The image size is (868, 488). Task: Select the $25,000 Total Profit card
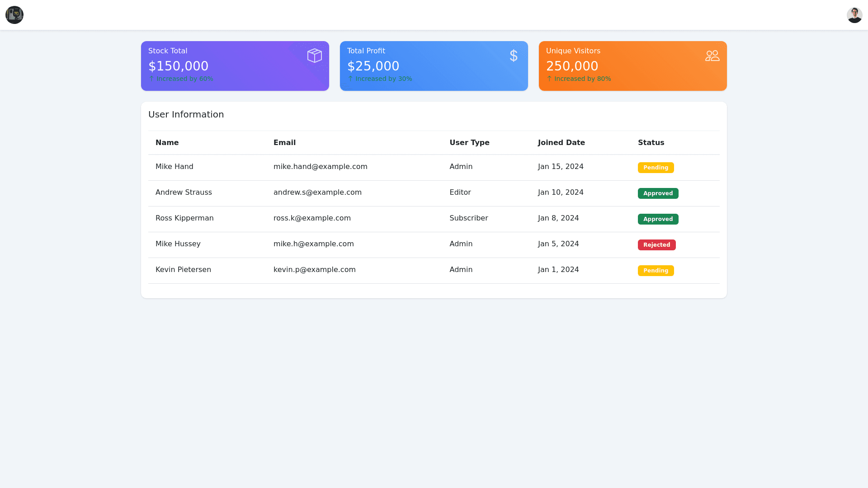[x=434, y=66]
